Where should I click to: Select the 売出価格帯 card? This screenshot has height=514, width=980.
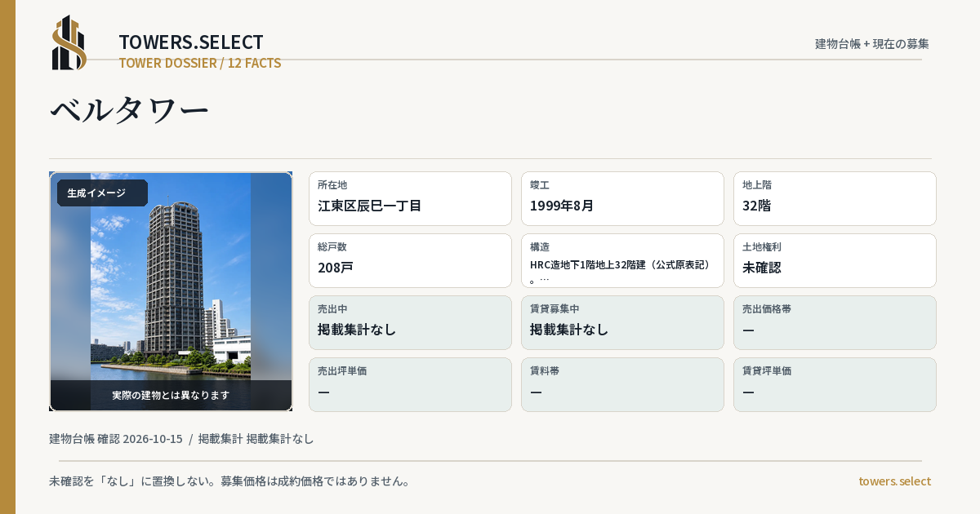pyautogui.click(x=835, y=322)
